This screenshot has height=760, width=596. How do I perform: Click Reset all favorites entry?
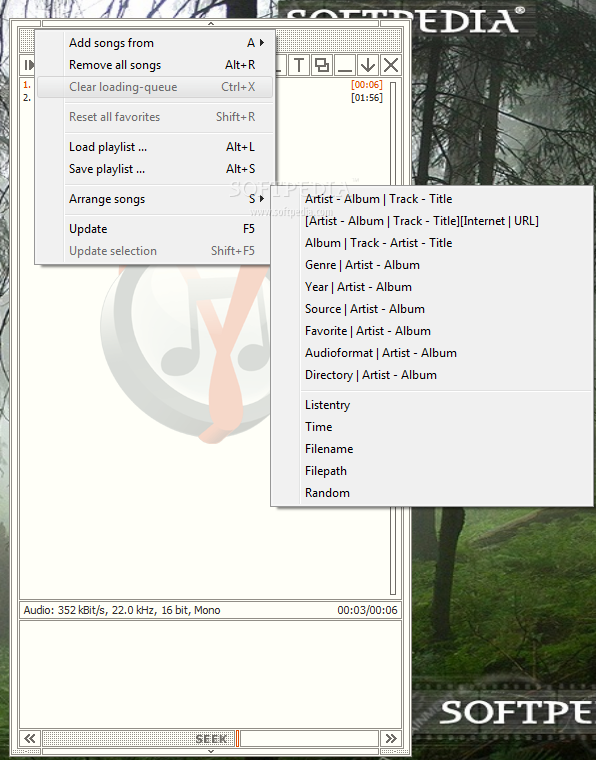pyautogui.click(x=155, y=117)
